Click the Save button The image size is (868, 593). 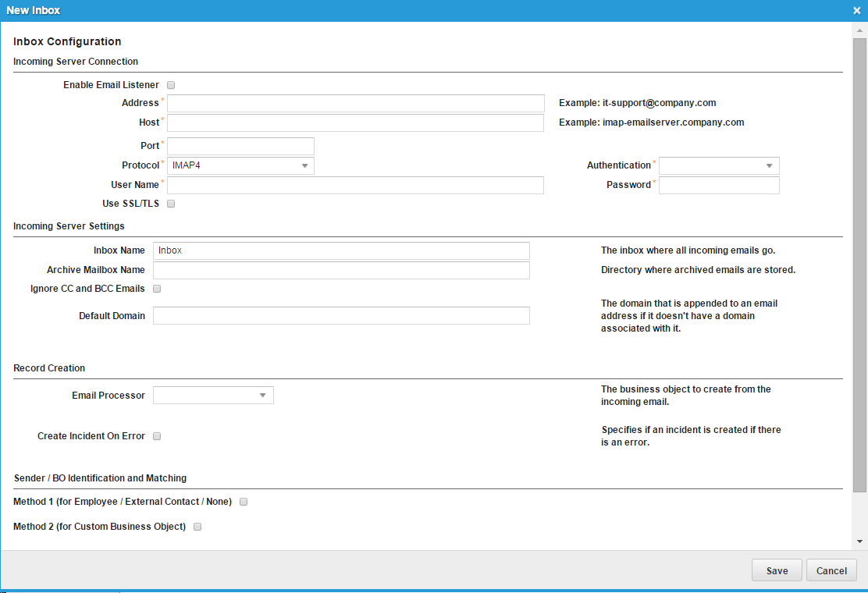point(777,570)
